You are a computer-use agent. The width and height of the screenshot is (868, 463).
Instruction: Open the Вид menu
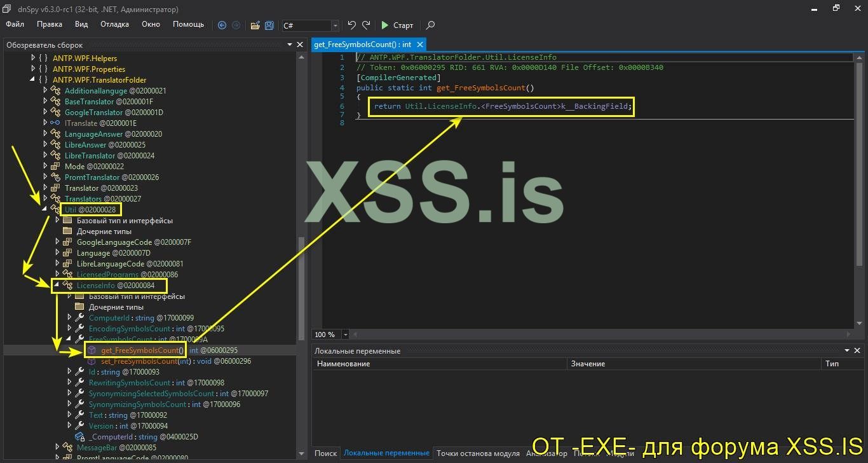pyautogui.click(x=81, y=24)
